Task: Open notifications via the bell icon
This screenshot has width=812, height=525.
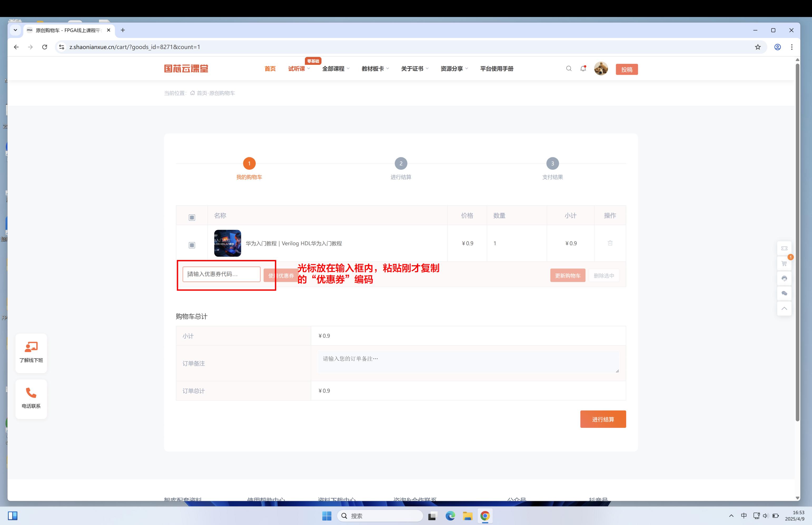Action: tap(583, 68)
